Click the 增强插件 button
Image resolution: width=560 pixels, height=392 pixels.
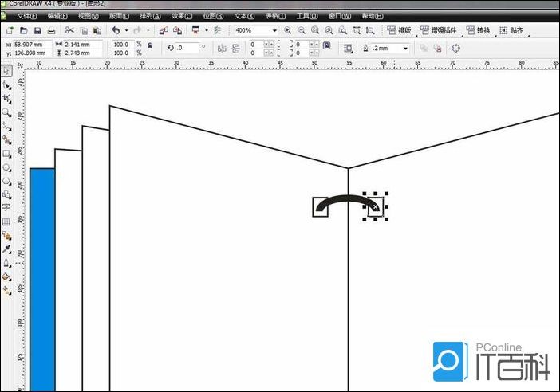click(438, 31)
